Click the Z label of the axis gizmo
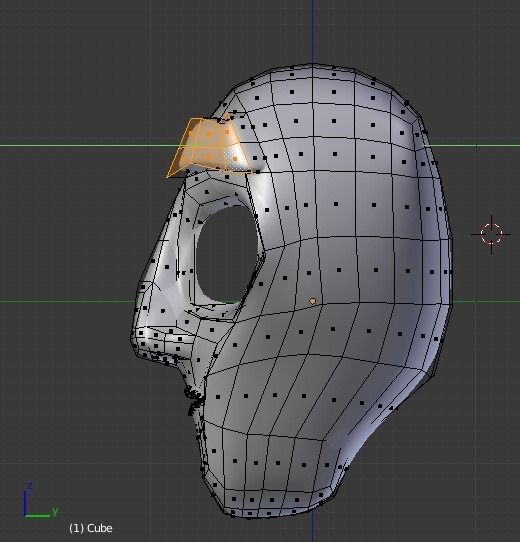Screen dimensions: 520x542 click(x=30, y=486)
